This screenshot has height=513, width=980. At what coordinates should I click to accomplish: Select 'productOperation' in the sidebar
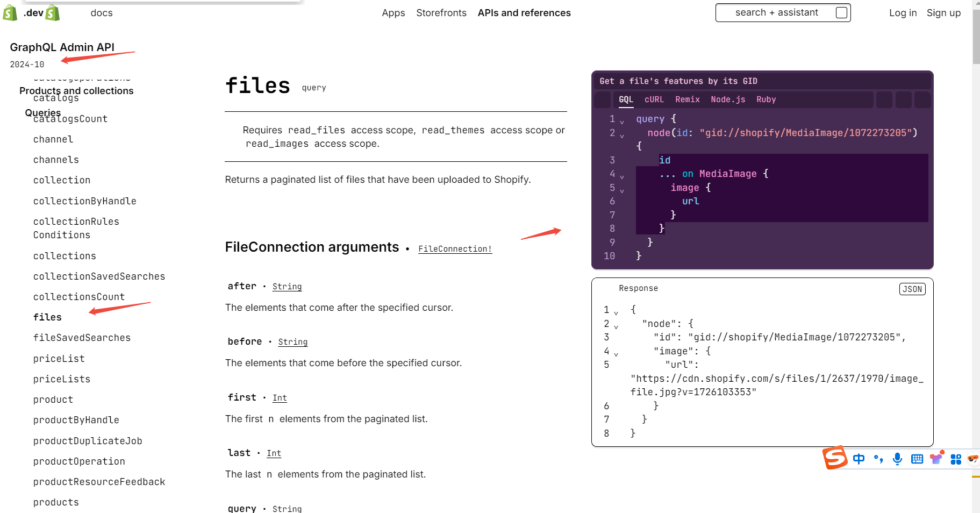tap(79, 461)
